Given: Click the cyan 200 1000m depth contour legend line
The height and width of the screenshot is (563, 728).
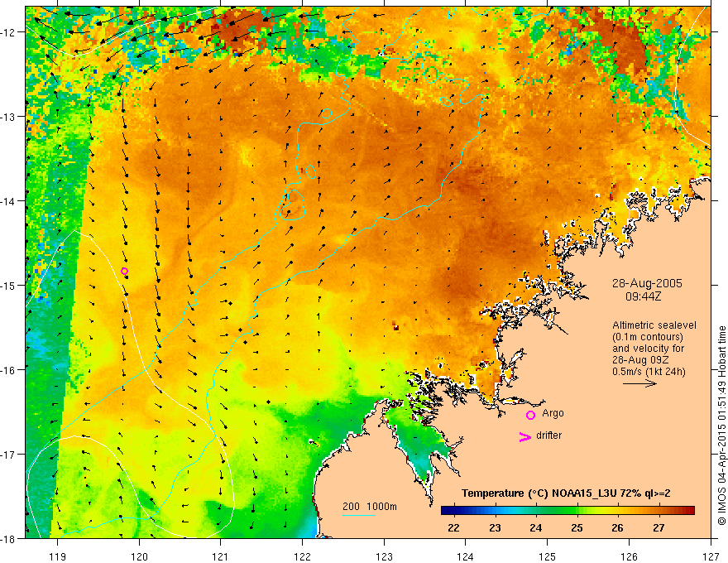Looking at the screenshot, I should (x=359, y=515).
